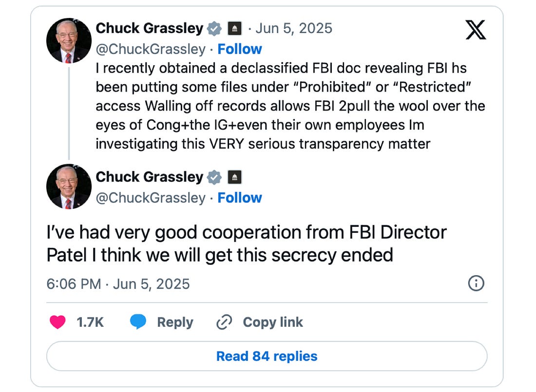Click Chuck Grassley name in second tweet
Screen dimensions: 536x392
pos(149,177)
